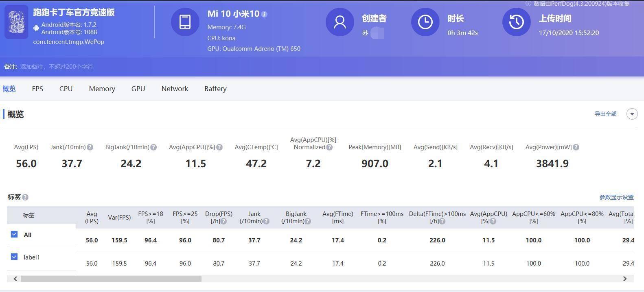Open help icon in BigJank table column header

click(308, 221)
